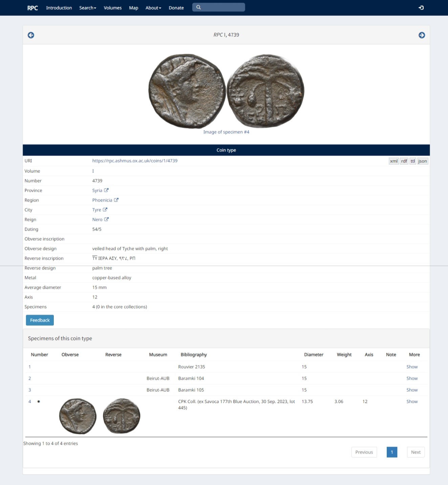Image resolution: width=448 pixels, height=485 pixels.
Task: Open external link icon next to Nero
Action: pos(106,220)
